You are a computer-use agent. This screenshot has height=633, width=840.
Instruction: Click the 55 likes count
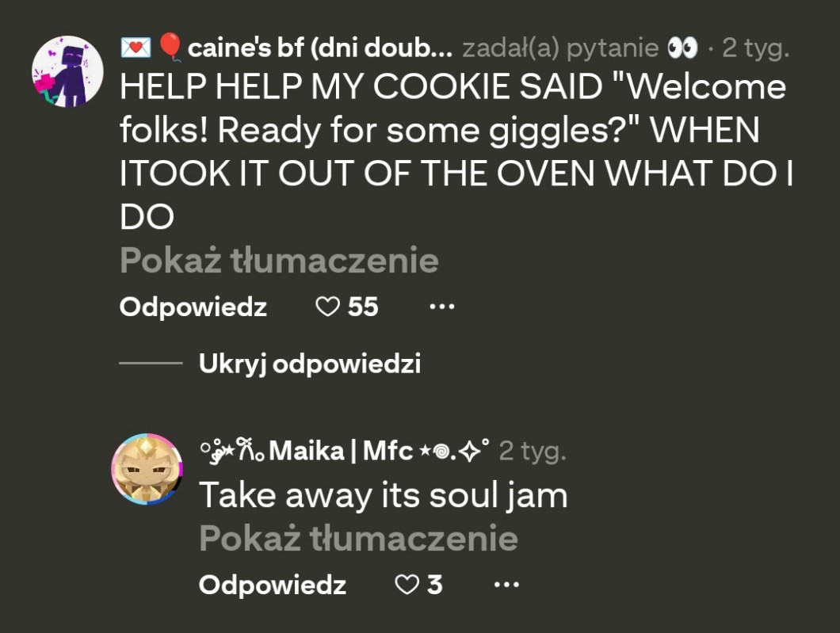pos(363,307)
